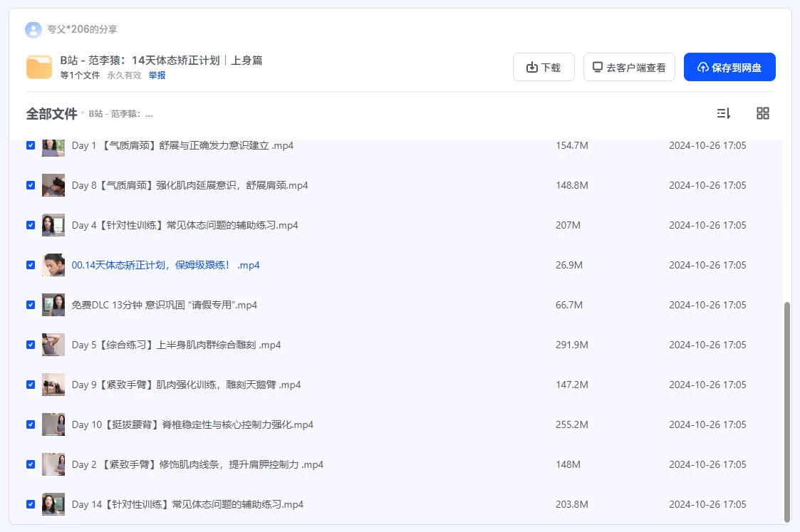Viewport: 800px width, 532px height.
Task: Click the 举报 report link
Action: pyautogui.click(x=157, y=75)
